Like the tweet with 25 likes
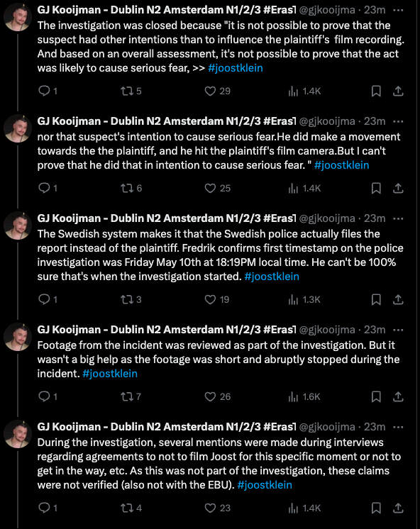The width and height of the screenshot is (420, 529). coord(217,188)
